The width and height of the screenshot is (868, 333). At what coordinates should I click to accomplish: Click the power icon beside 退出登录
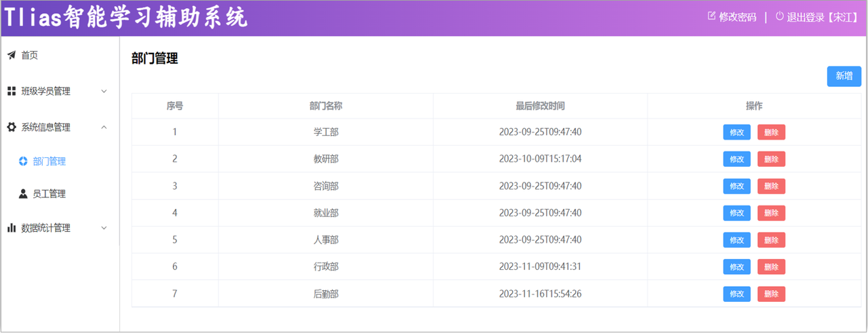pyautogui.click(x=779, y=16)
